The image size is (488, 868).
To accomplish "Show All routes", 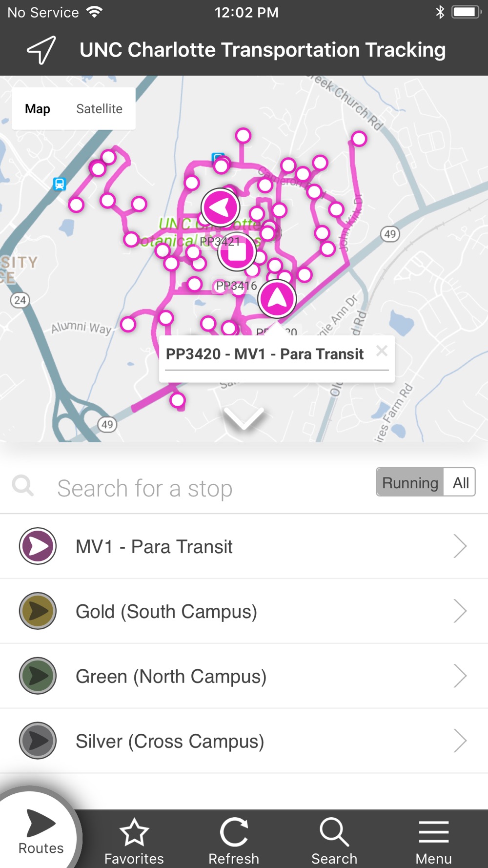I will click(461, 482).
